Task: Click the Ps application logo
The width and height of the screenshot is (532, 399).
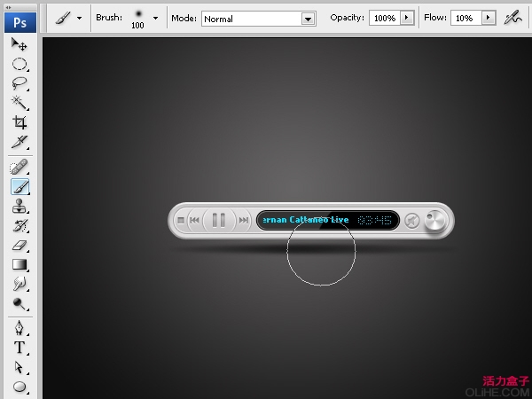Action: tap(20, 22)
